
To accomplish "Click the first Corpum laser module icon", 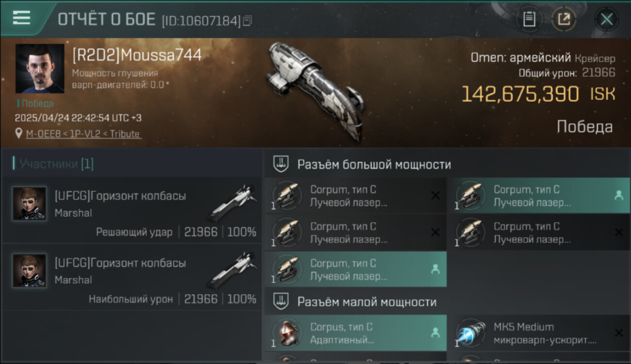I will point(286,196).
